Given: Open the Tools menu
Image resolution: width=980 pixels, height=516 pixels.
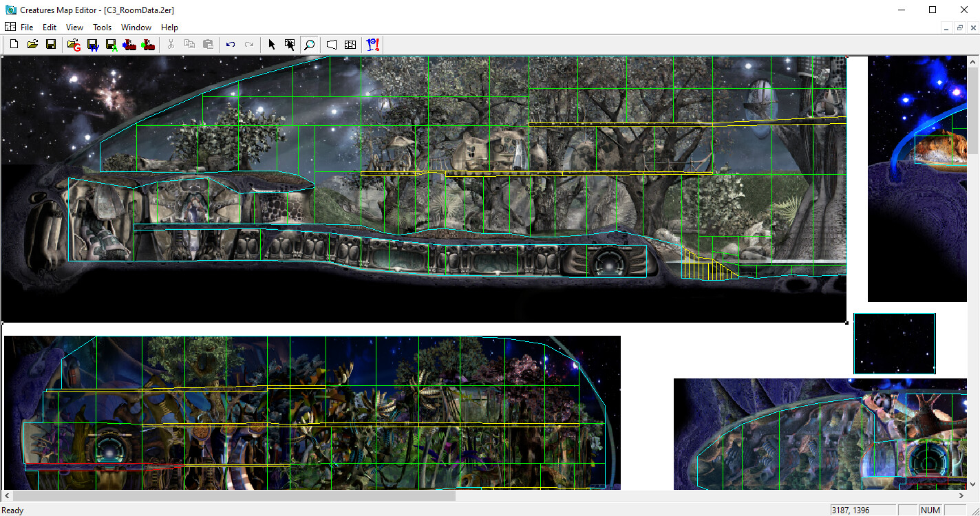Looking at the screenshot, I should coord(102,27).
